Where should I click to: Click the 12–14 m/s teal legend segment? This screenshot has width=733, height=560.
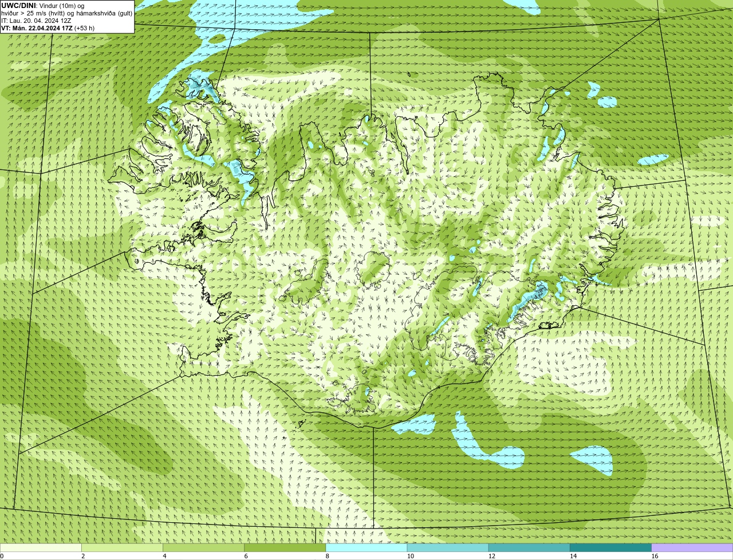tap(529, 547)
